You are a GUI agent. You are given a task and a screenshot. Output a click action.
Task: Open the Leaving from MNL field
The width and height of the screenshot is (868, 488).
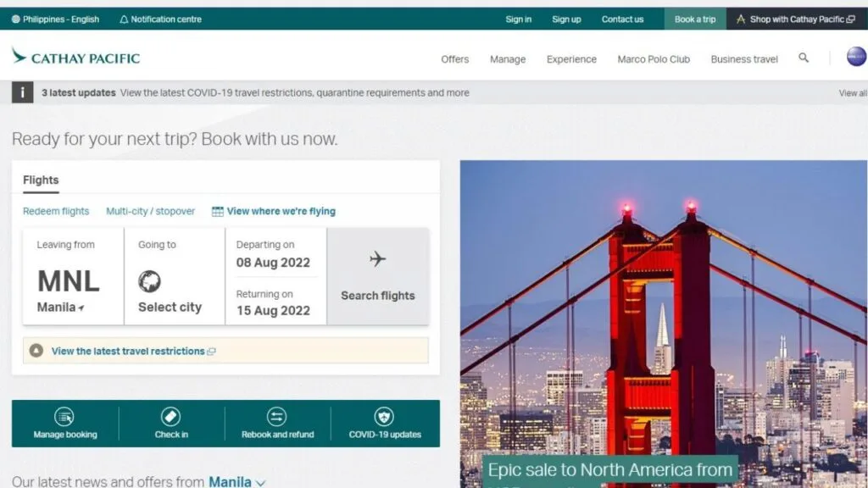73,276
